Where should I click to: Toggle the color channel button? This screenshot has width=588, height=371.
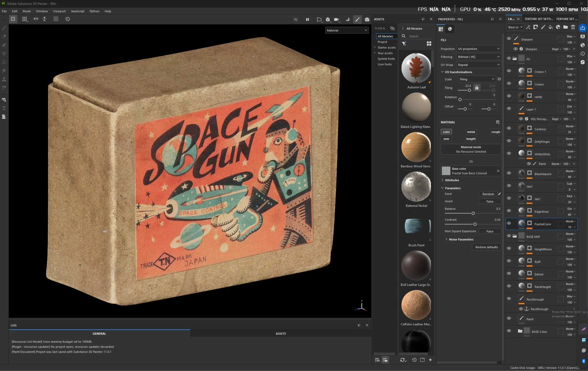446,132
